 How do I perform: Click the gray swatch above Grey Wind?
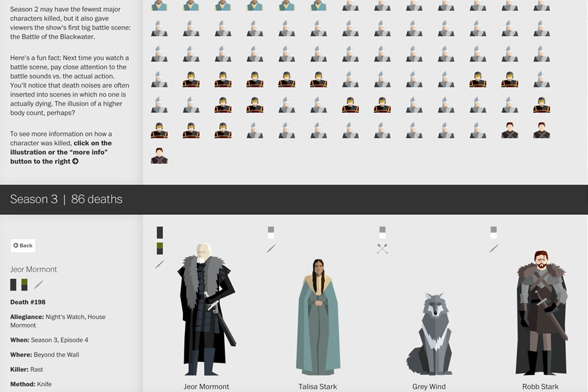(382, 229)
